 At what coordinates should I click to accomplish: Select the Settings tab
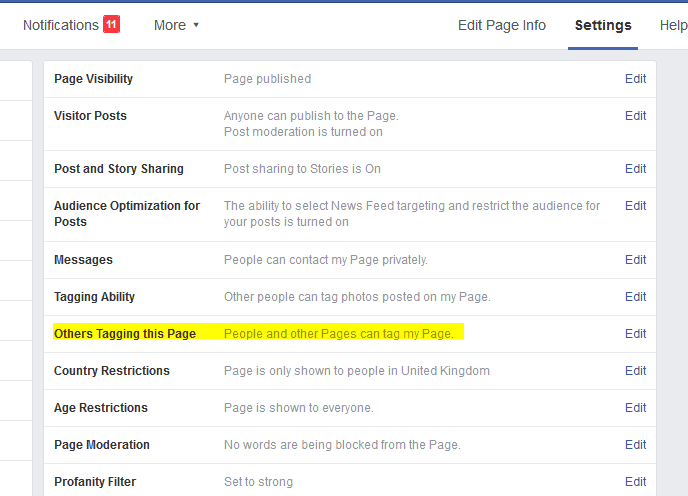603,25
